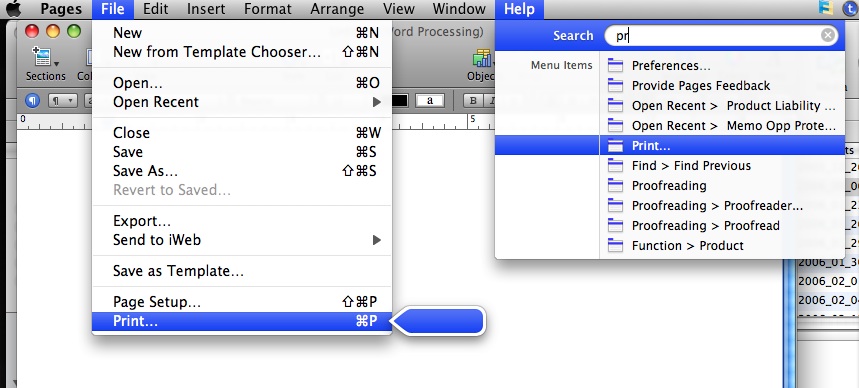Open the Pages application menu

(x=61, y=9)
